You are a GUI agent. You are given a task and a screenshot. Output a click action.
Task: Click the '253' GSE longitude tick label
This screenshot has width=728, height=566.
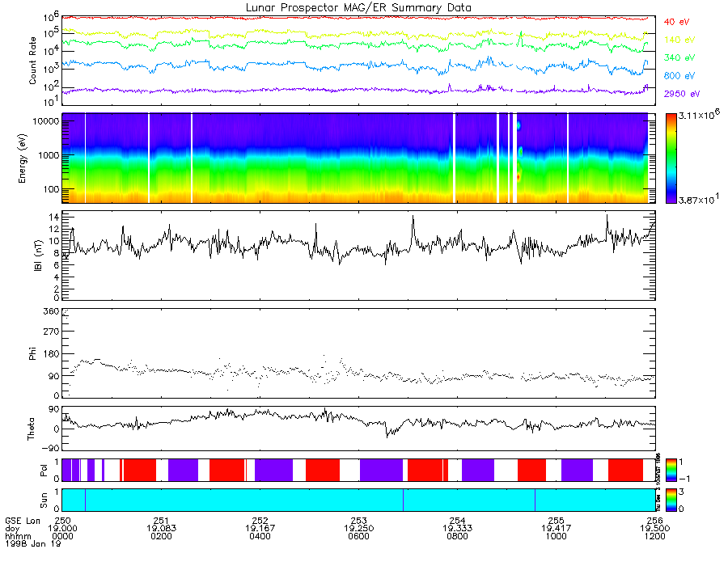click(358, 521)
